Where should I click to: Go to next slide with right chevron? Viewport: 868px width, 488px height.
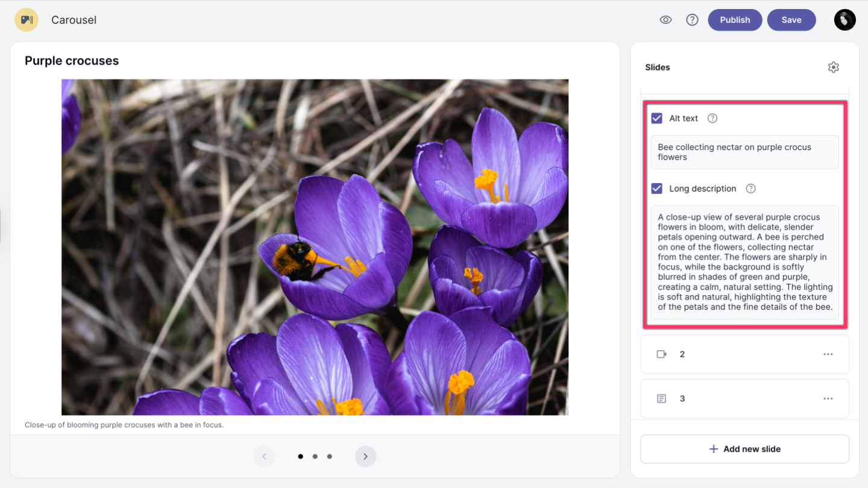click(x=365, y=457)
